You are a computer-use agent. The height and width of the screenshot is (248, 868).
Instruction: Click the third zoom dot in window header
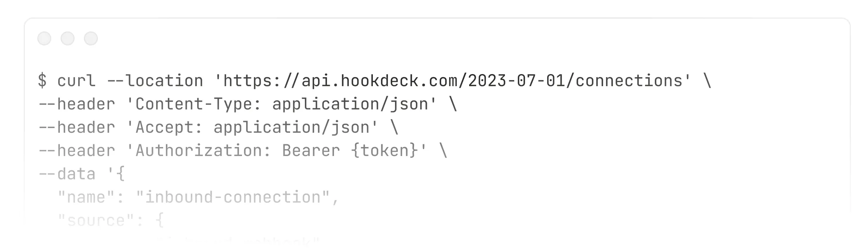[x=91, y=38]
